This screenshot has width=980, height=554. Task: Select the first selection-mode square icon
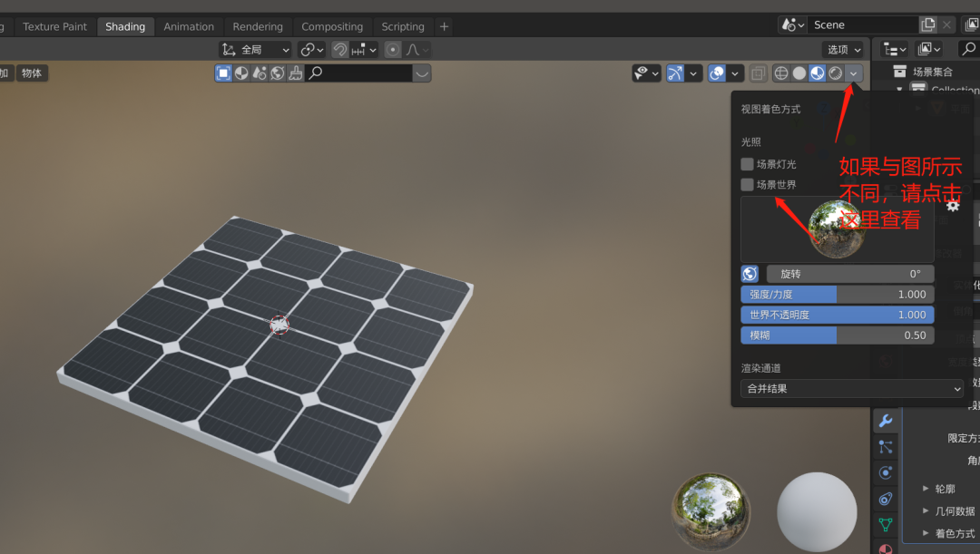pyautogui.click(x=223, y=73)
